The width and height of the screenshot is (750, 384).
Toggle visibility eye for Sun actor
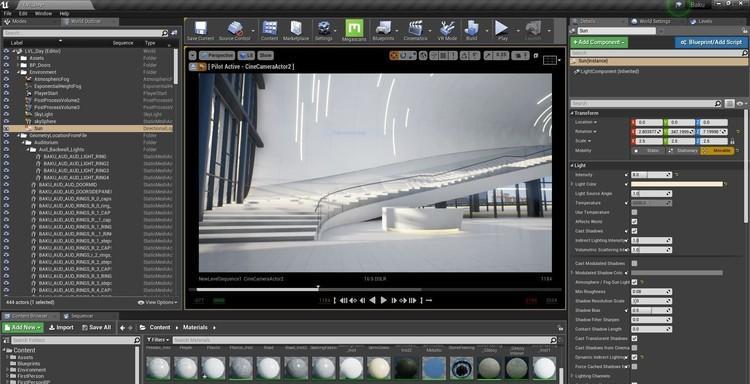tap(6, 129)
